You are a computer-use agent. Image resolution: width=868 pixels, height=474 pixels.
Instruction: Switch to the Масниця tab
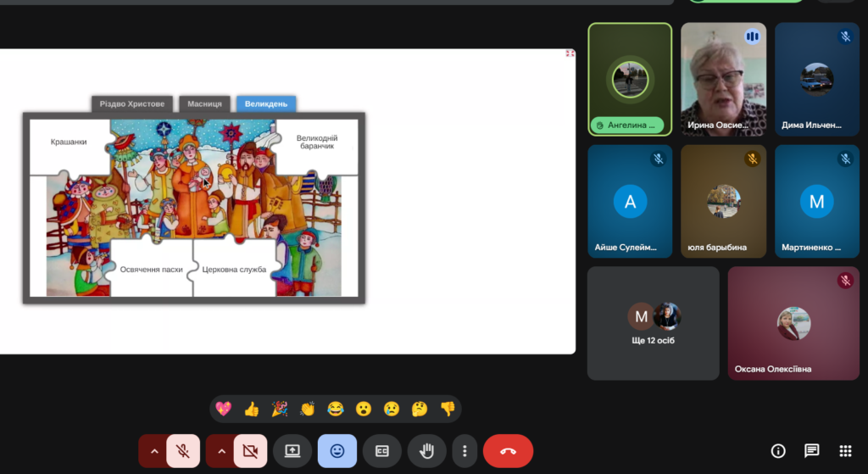pyautogui.click(x=204, y=104)
